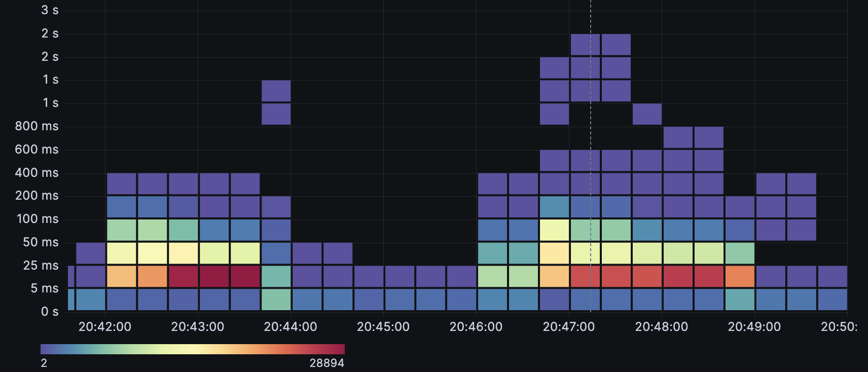Screen dimensions: 868x372
Task: Select the green bottom-row cell left of 20:44:00
Action: tap(276, 299)
